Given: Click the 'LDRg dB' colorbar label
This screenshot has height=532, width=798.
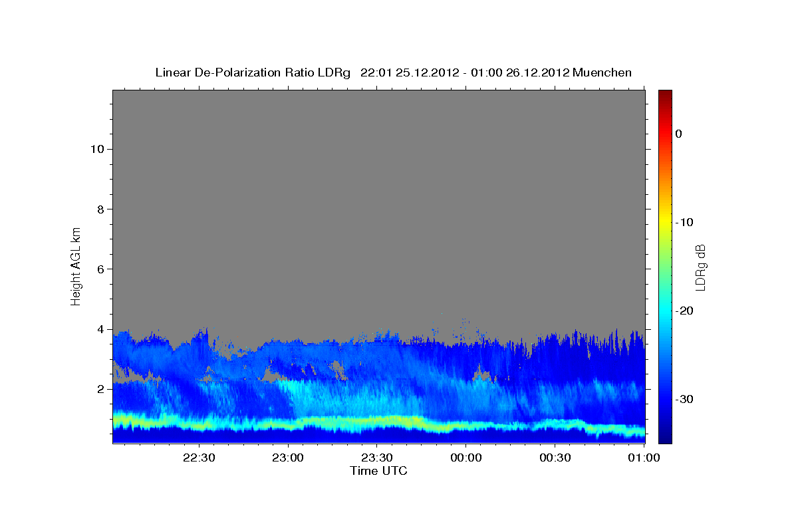Looking at the screenshot, I should [700, 267].
